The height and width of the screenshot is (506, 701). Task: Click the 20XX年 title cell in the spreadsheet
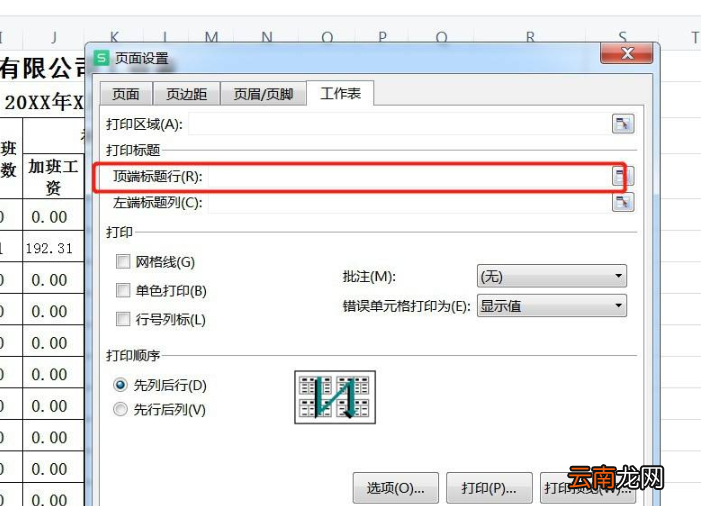44,102
